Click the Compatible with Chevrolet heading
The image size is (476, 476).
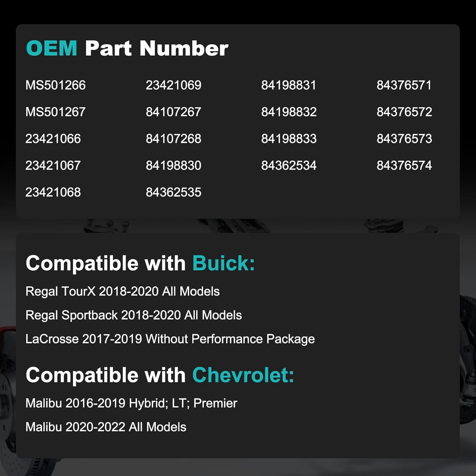(x=160, y=375)
